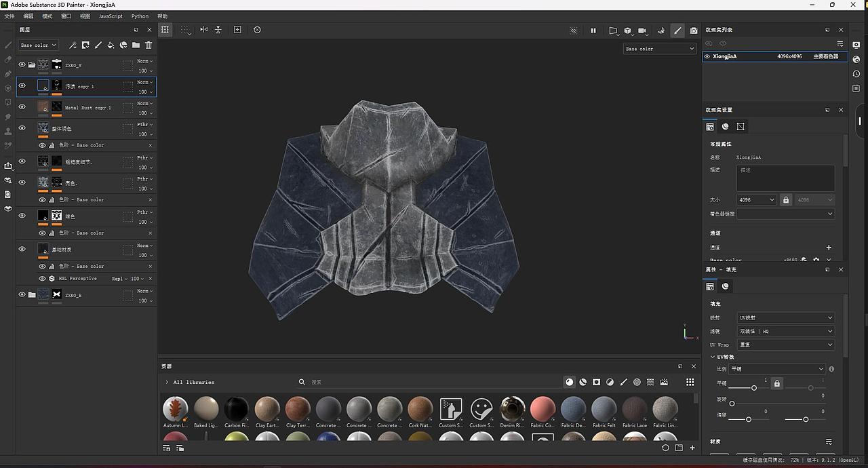
Task: Open 模式 menu
Action: pyautogui.click(x=47, y=16)
